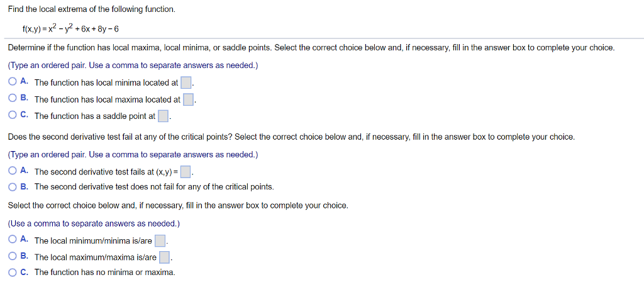The image size is (644, 304).
Task: Click answer box after 'local maxima located at'
Action: pyautogui.click(x=188, y=99)
